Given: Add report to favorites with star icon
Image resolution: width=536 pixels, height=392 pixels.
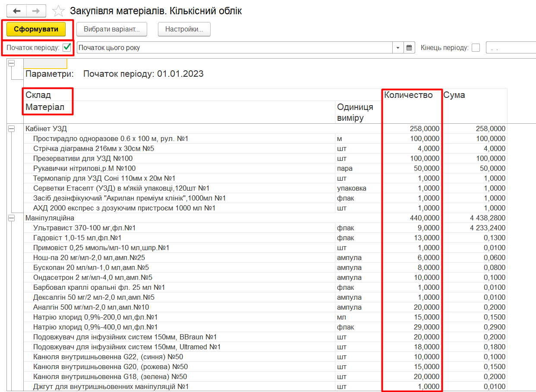Looking at the screenshot, I should 58,11.
